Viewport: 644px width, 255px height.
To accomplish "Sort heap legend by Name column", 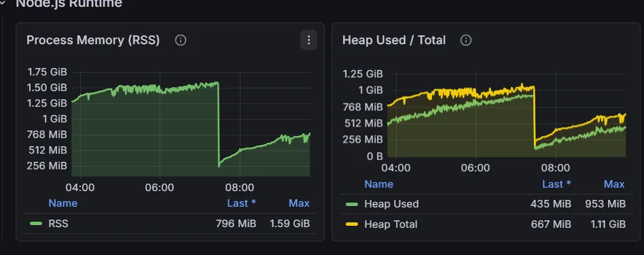I will [x=378, y=184].
